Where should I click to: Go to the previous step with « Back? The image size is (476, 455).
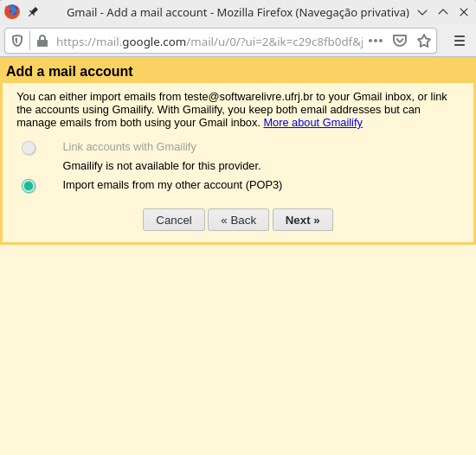click(x=238, y=220)
